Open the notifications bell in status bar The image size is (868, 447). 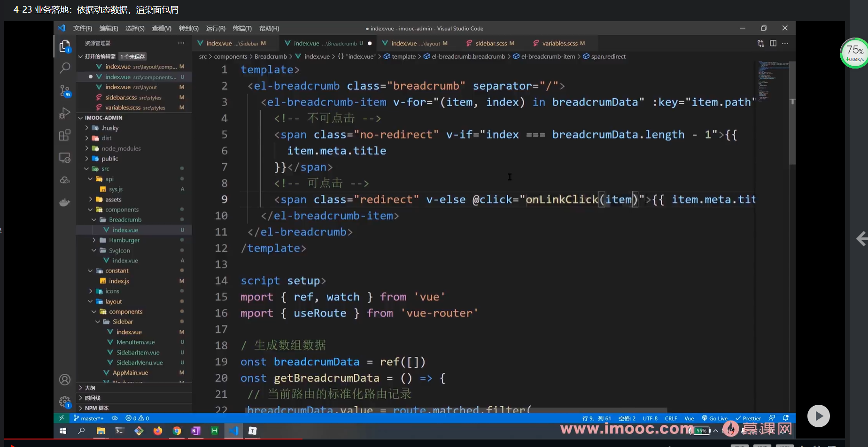[x=786, y=418]
